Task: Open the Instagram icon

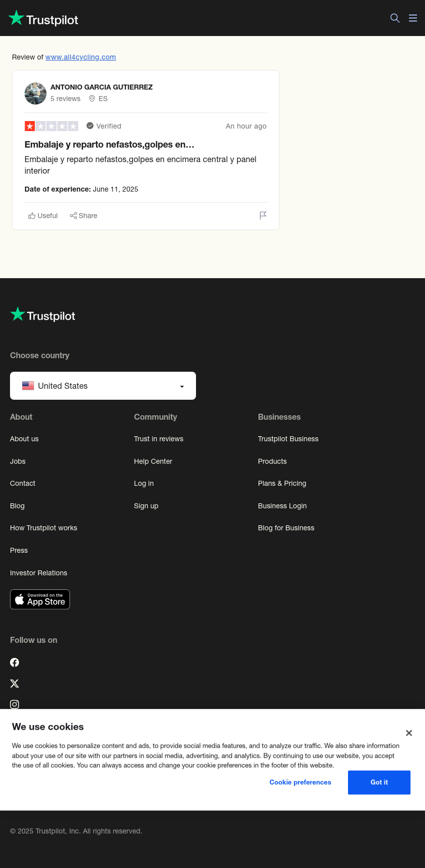Action: [x=14, y=704]
